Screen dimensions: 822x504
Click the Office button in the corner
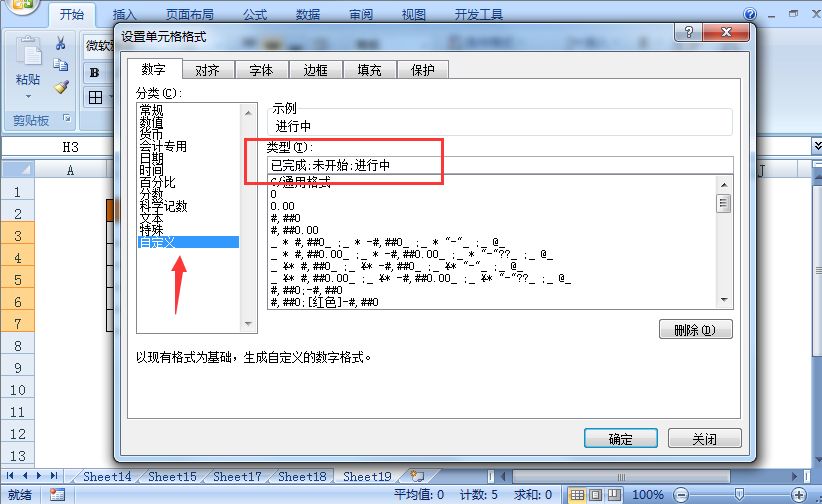click(21, 6)
